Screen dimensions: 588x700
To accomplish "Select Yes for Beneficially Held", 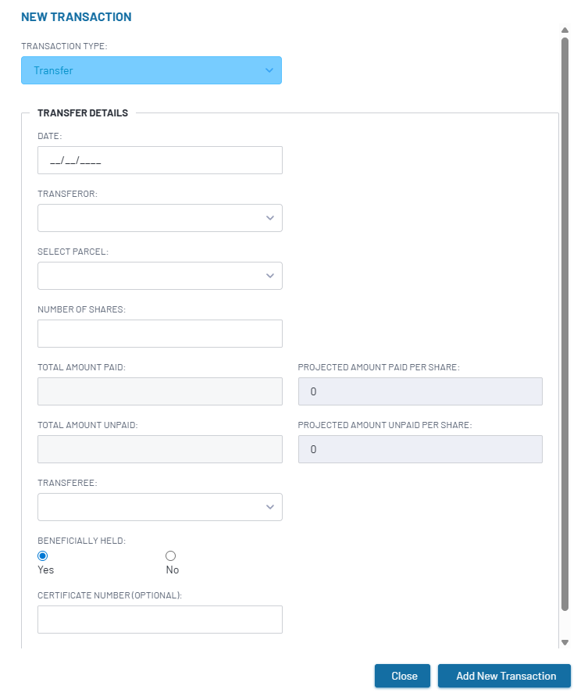I will (43, 555).
